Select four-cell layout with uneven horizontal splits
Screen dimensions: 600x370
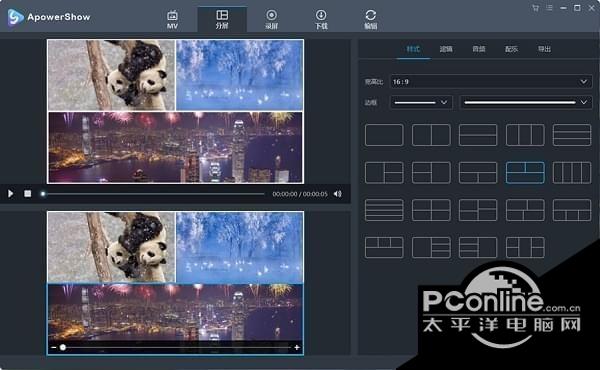click(478, 210)
